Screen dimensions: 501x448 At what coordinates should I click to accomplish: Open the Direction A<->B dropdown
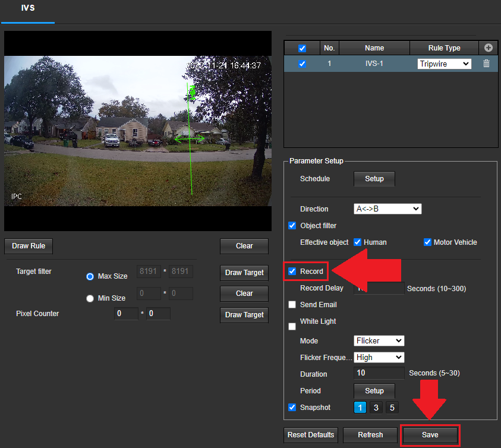click(x=387, y=209)
